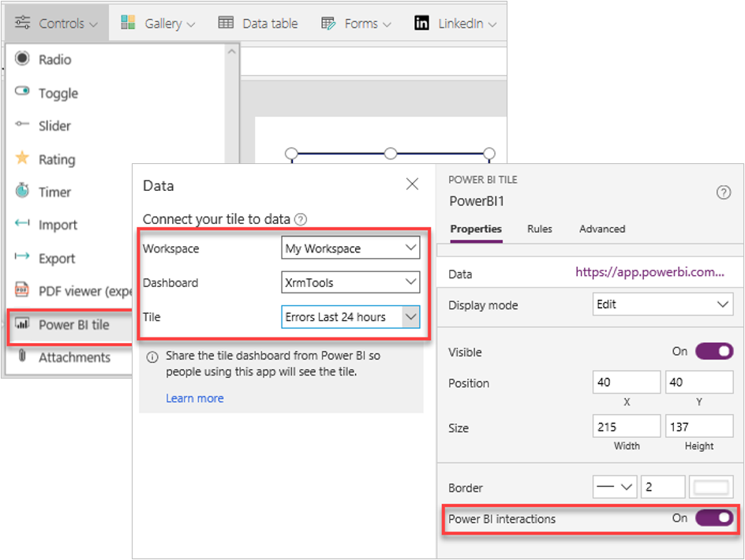The image size is (745, 560).
Task: Switch to the Advanced tab
Action: [601, 229]
